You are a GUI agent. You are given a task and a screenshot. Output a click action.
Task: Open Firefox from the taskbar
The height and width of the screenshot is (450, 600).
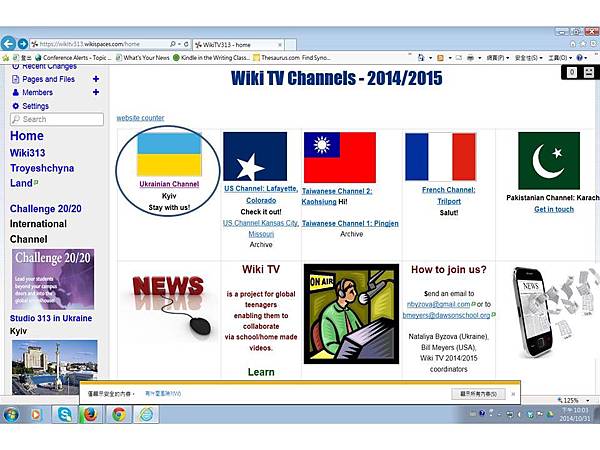pyautogui.click(x=90, y=415)
